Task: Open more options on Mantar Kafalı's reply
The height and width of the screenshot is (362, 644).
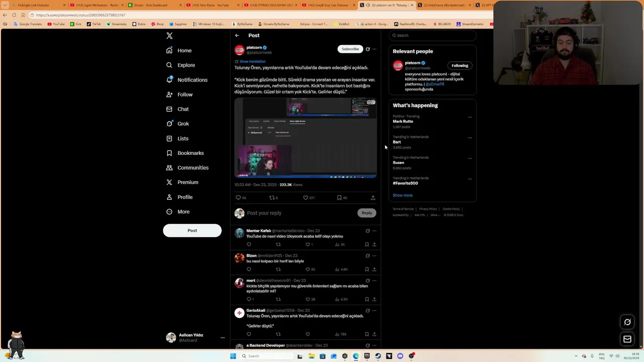Action: [x=374, y=231]
